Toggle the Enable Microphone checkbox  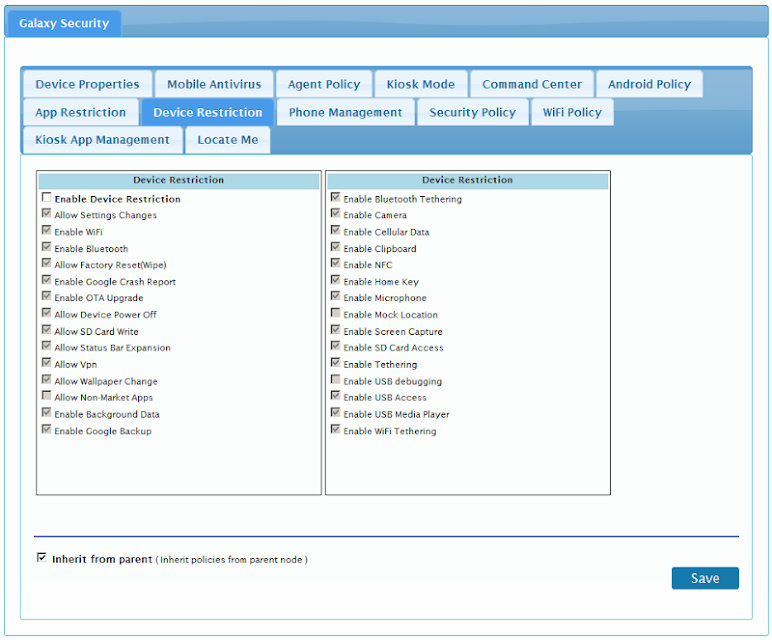[336, 296]
